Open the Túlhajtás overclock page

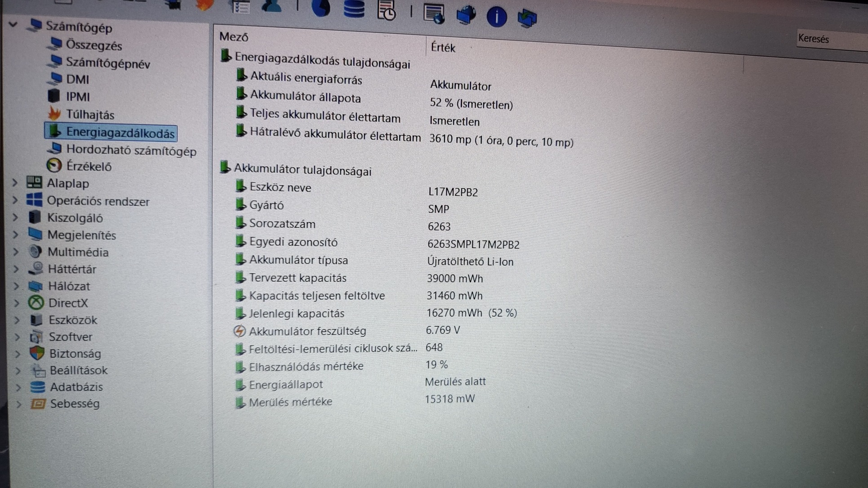pyautogui.click(x=90, y=115)
